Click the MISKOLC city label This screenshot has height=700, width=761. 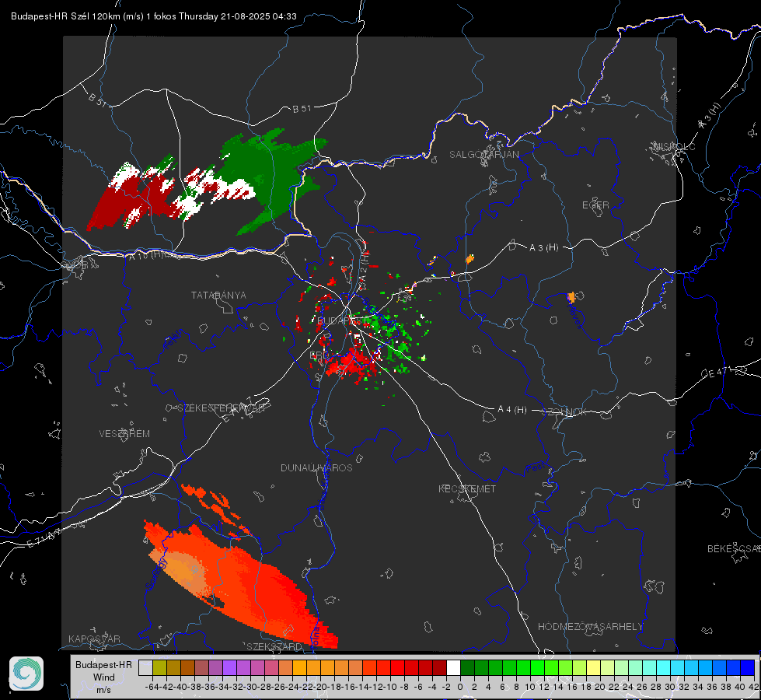coord(674,146)
